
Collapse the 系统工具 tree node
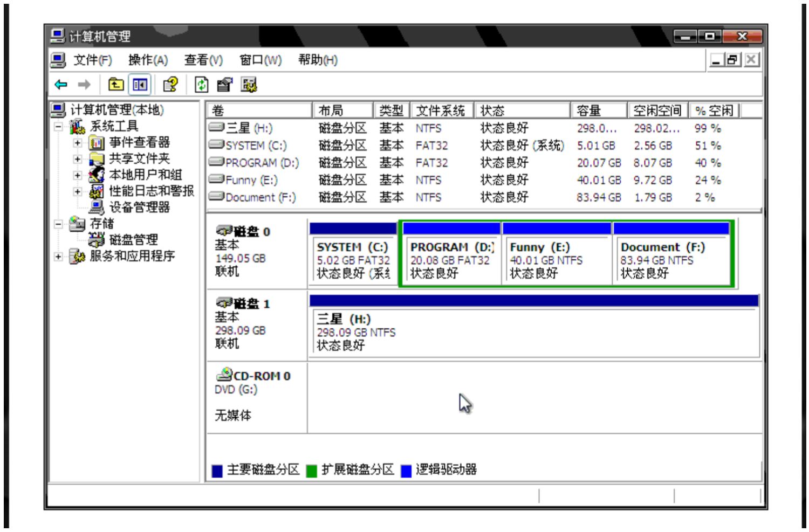58,127
